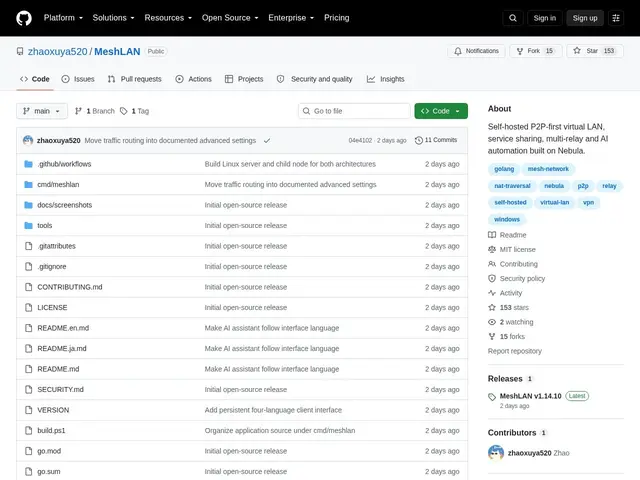Switch to the Insights tab
Image resolution: width=640 pixels, height=480 pixels.
click(385, 79)
